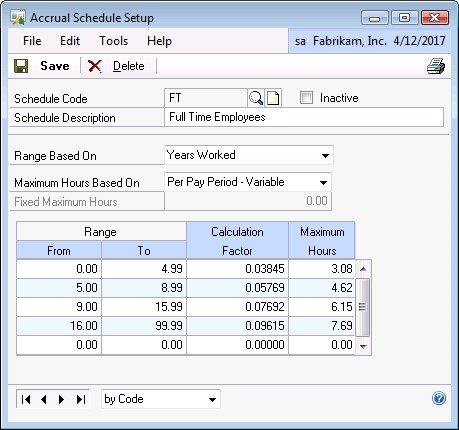Open the Tools menu
Image resolution: width=459 pixels, height=430 pixels.
(114, 41)
